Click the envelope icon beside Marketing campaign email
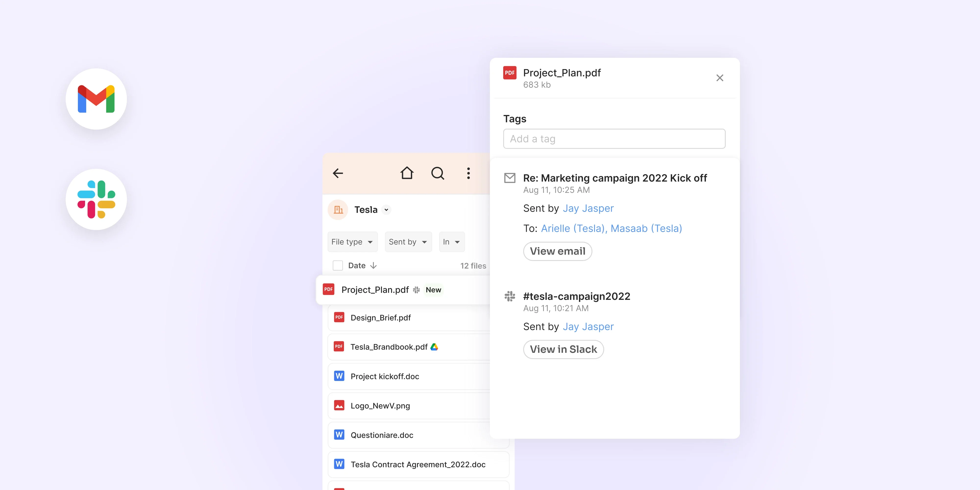 tap(510, 178)
